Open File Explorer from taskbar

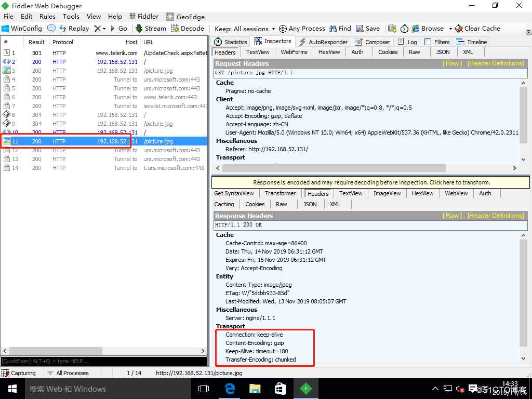[255, 389]
